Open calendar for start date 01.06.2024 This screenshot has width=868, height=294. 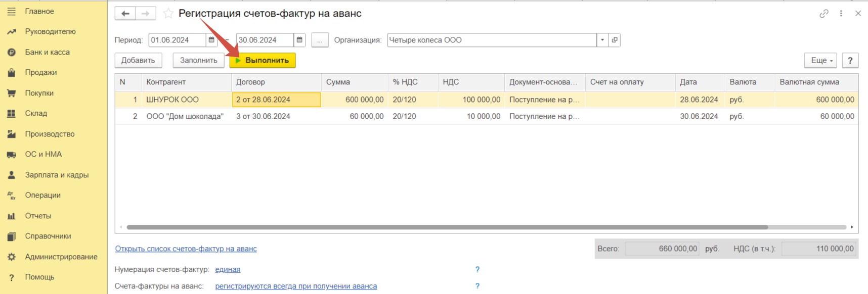tap(211, 40)
